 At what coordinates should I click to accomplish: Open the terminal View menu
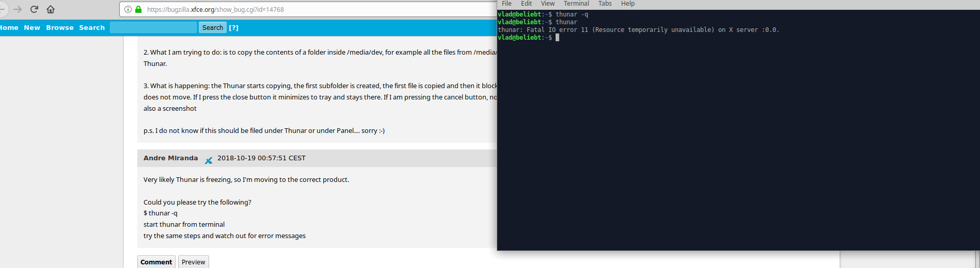click(x=547, y=4)
